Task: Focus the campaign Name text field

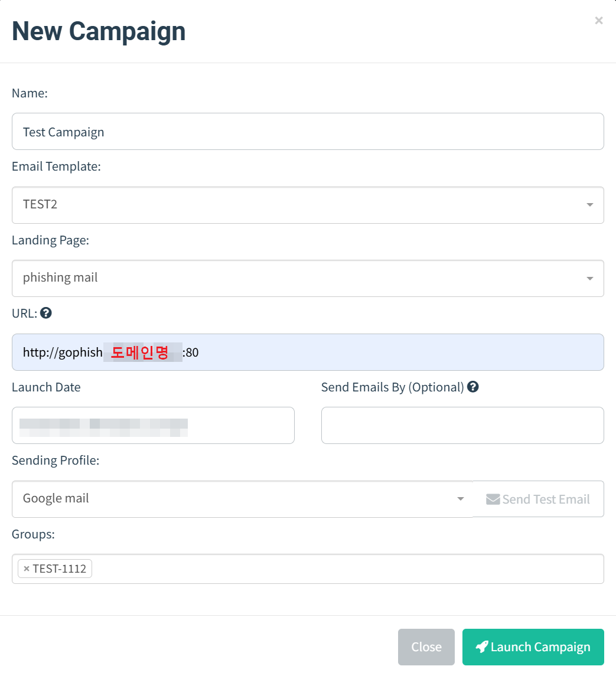Action: click(308, 132)
